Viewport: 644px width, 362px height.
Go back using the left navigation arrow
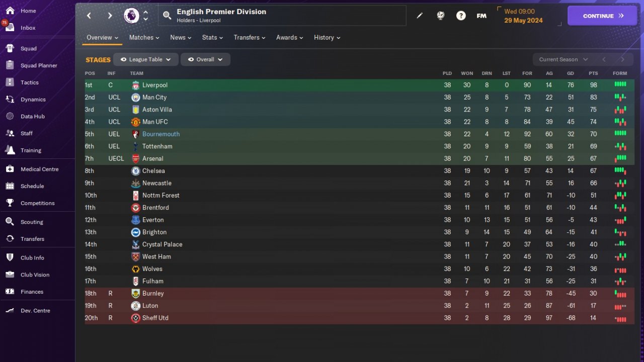point(89,16)
